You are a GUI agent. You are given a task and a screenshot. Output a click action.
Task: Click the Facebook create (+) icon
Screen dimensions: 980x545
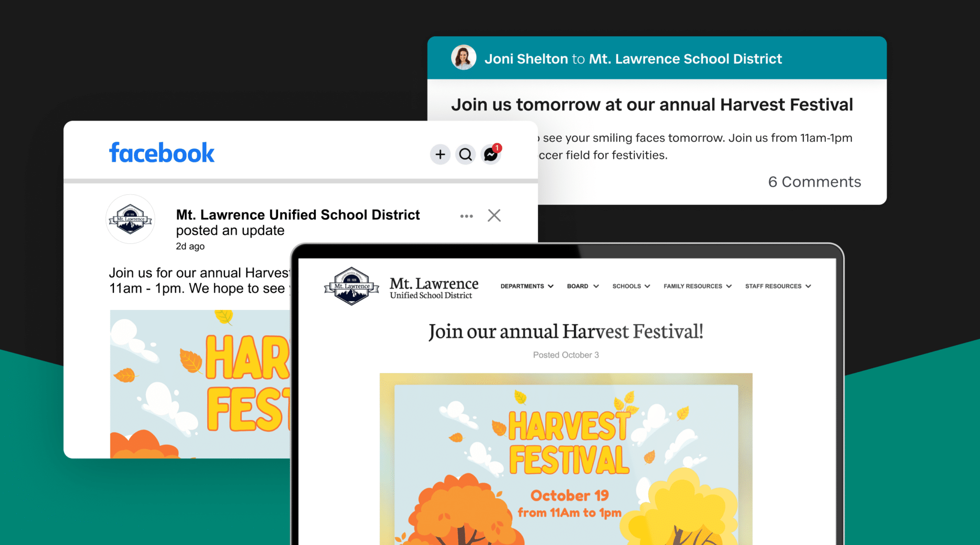tap(439, 154)
